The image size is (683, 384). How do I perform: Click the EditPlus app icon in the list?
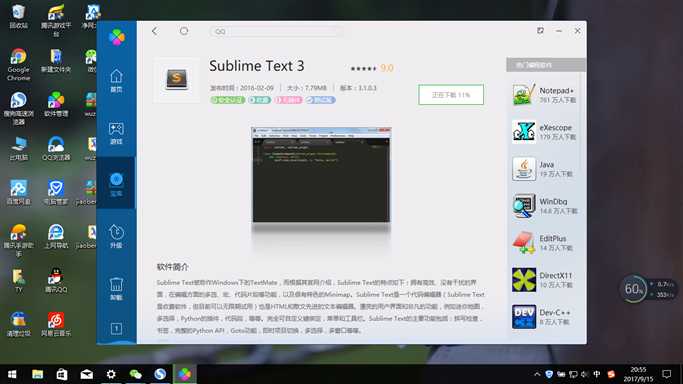524,243
